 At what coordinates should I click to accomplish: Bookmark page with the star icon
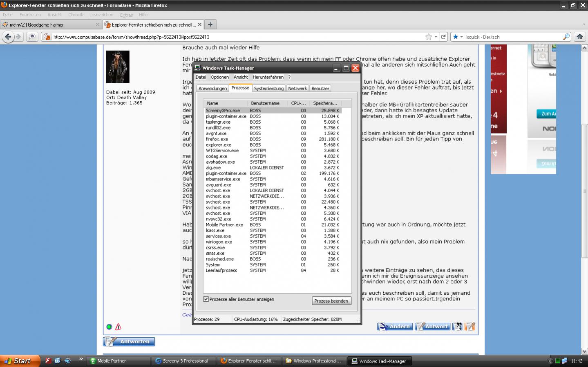point(429,37)
